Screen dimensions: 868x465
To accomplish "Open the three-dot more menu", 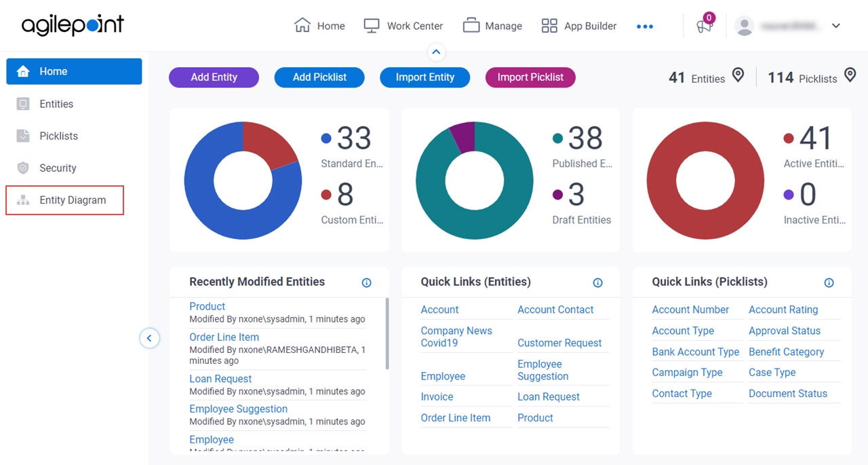I will click(645, 26).
